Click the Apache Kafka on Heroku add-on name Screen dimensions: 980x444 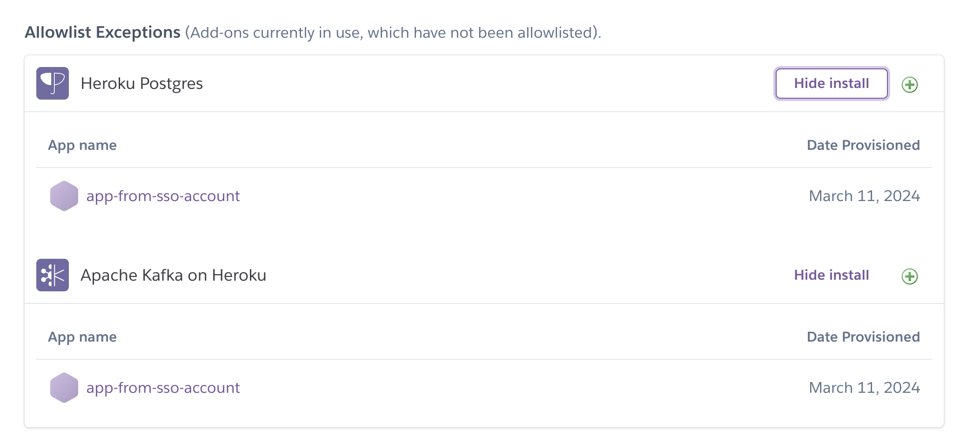[173, 276]
